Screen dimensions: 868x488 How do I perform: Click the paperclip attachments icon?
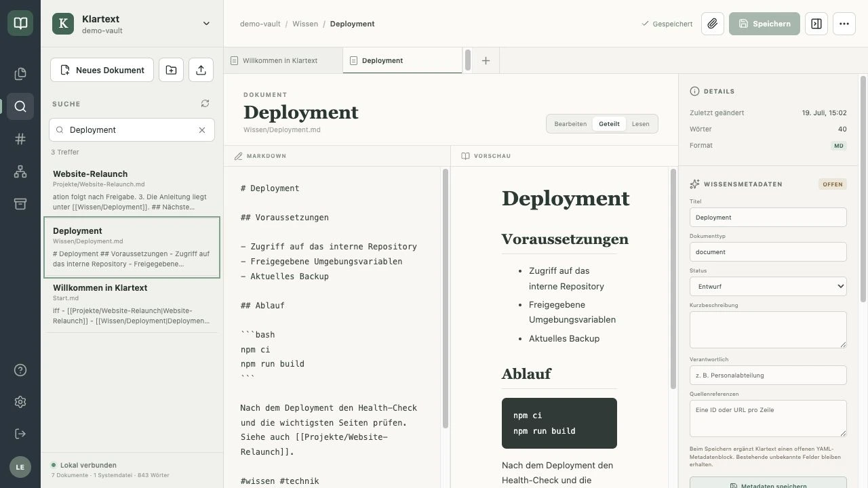click(x=712, y=24)
